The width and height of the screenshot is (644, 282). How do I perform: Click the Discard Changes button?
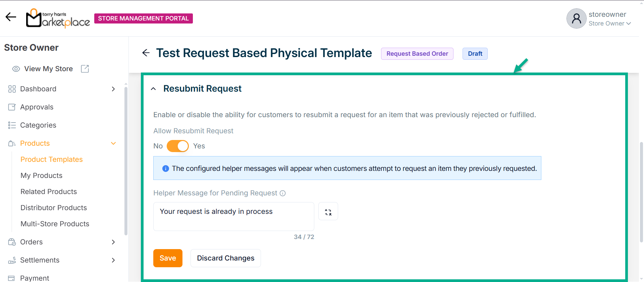(x=225, y=258)
